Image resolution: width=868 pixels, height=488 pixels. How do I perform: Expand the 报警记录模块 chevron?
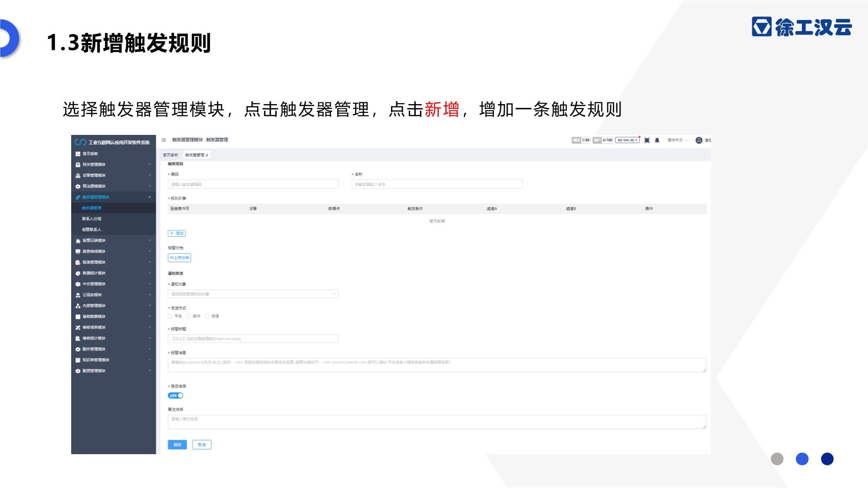click(150, 240)
